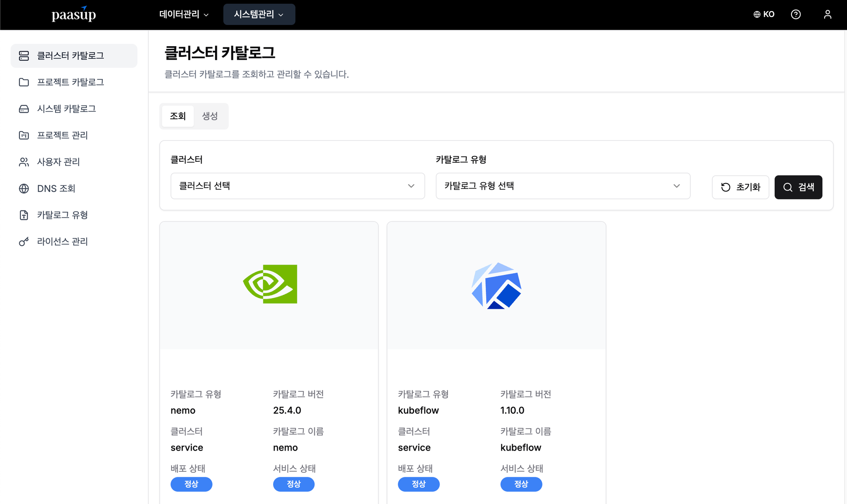Click the DNS 조회 globe icon
The height and width of the screenshot is (504, 847).
click(x=24, y=188)
